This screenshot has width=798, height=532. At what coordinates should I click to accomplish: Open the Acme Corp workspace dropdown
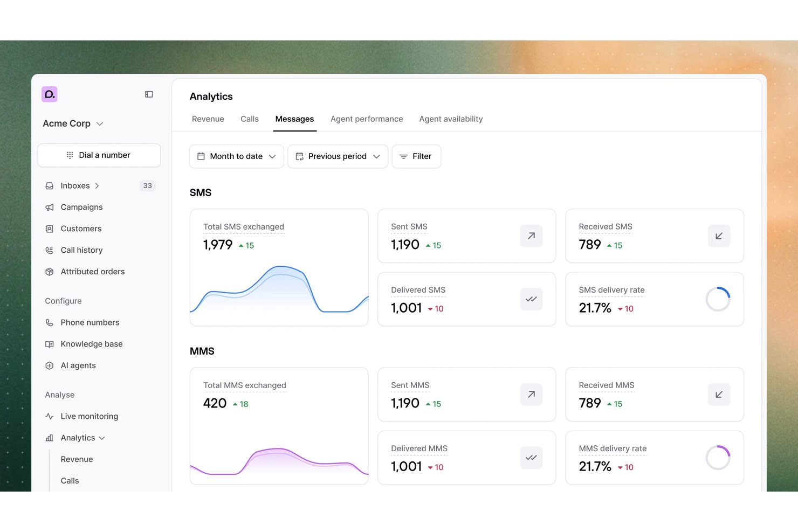73,123
